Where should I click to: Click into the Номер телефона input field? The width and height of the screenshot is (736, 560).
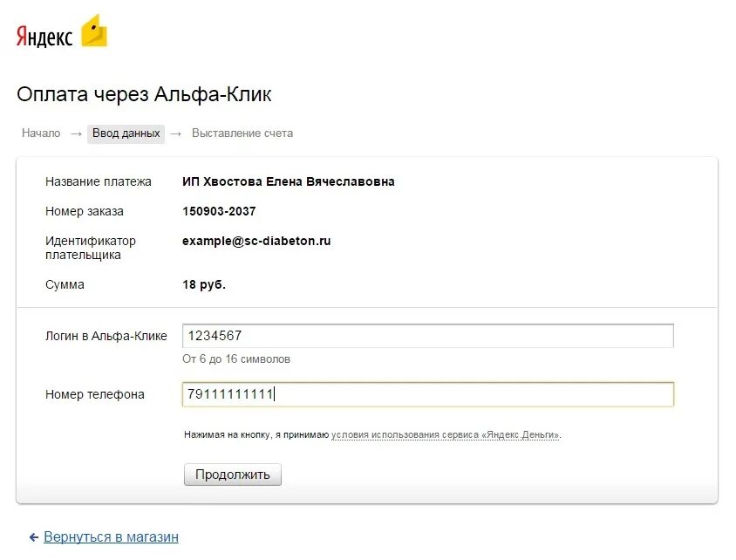[x=427, y=394]
